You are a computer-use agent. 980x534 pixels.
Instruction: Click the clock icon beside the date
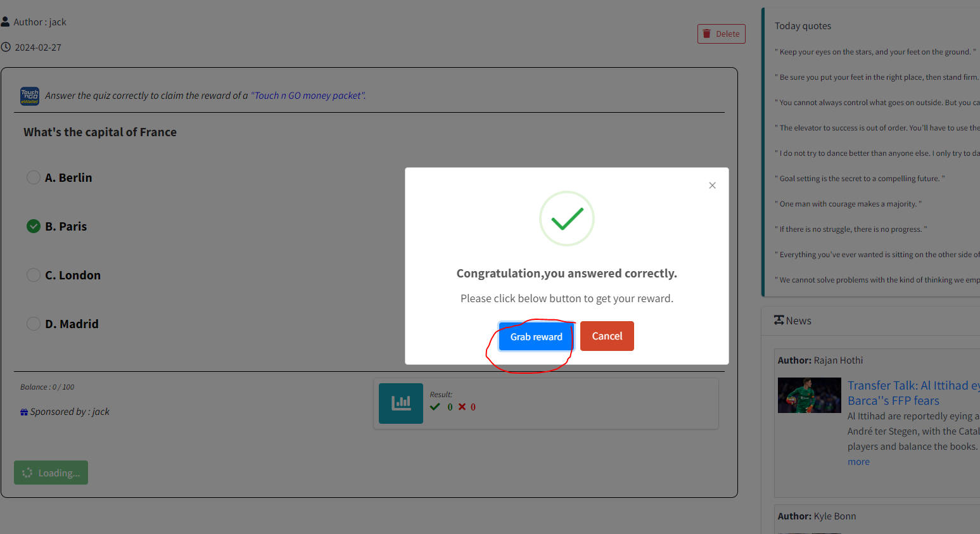[x=6, y=48]
